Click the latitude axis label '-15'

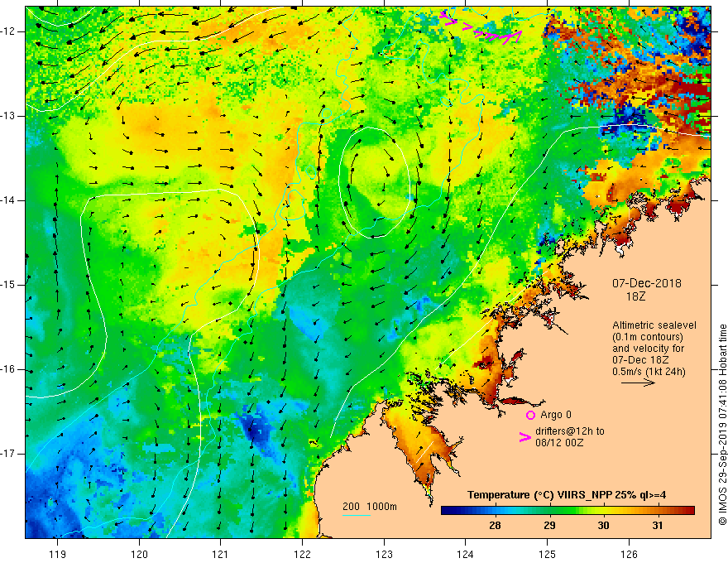point(8,285)
